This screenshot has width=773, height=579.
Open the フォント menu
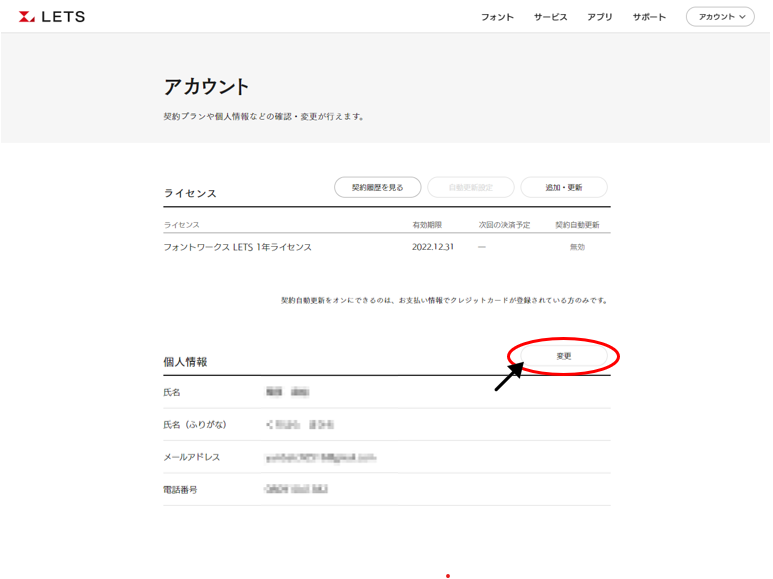497,17
